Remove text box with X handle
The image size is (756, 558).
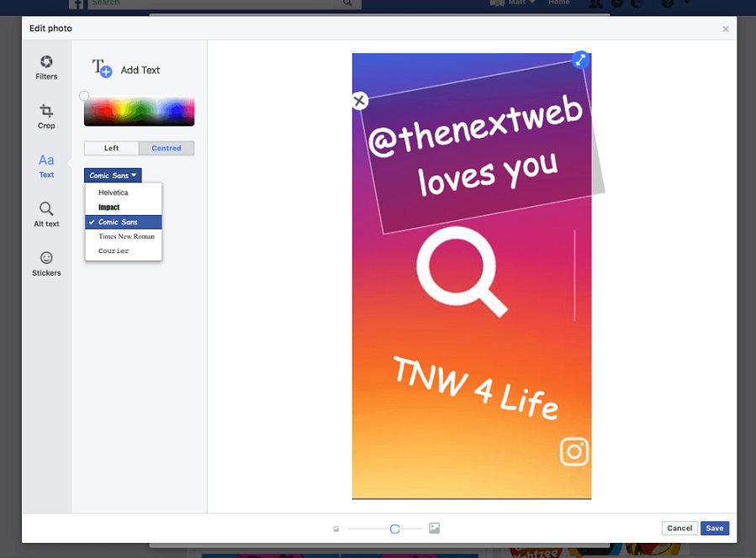point(359,101)
